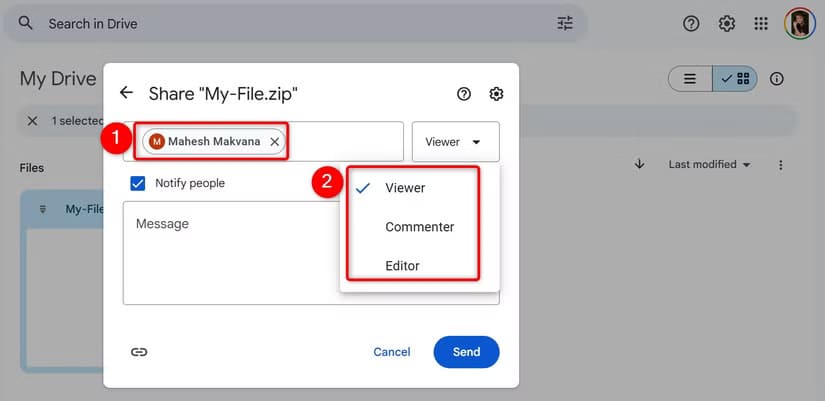This screenshot has height=401, width=825.
Task: Open Drive support help icon
Action: click(691, 23)
